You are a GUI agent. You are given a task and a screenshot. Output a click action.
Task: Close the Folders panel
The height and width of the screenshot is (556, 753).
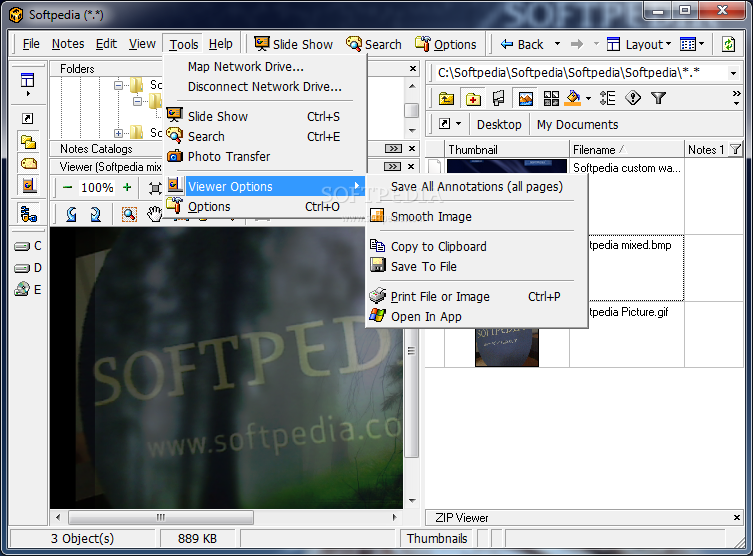click(413, 69)
